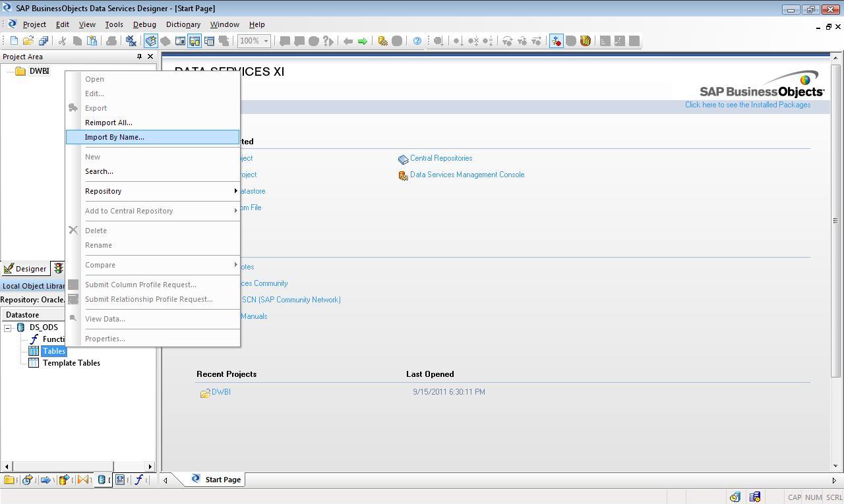Image resolution: width=844 pixels, height=504 pixels.
Task: Open the Tools menu
Action: (x=114, y=24)
